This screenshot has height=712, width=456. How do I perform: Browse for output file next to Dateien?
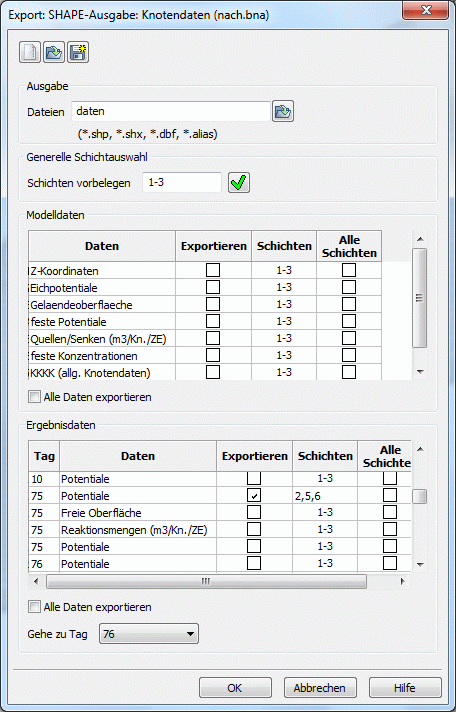(283, 111)
